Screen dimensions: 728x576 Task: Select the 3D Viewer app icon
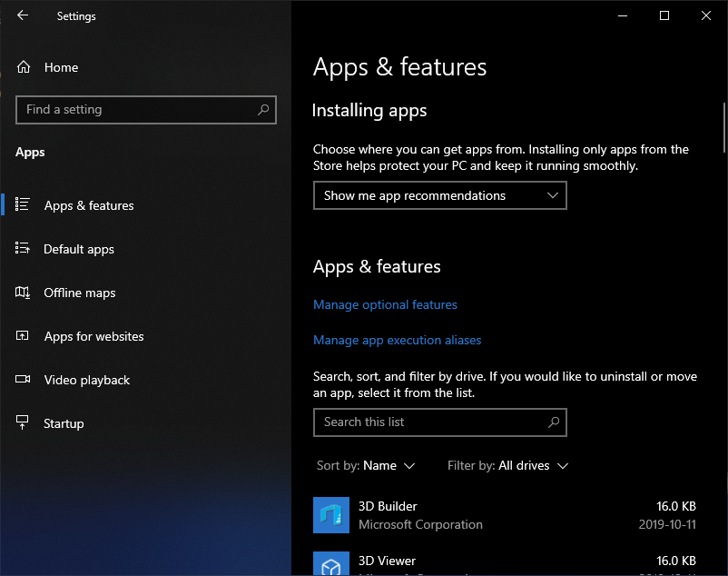point(330,563)
